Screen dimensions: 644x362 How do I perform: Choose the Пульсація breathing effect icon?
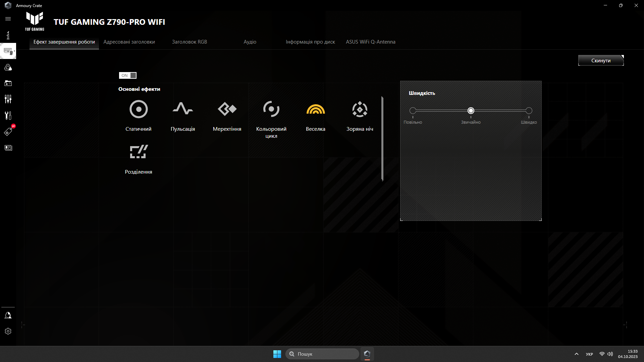tap(183, 109)
